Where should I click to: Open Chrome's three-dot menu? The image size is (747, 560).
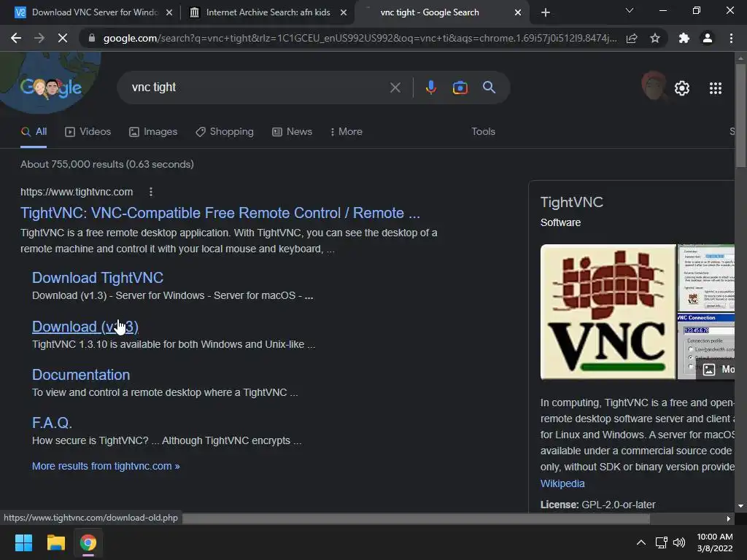pyautogui.click(x=731, y=38)
